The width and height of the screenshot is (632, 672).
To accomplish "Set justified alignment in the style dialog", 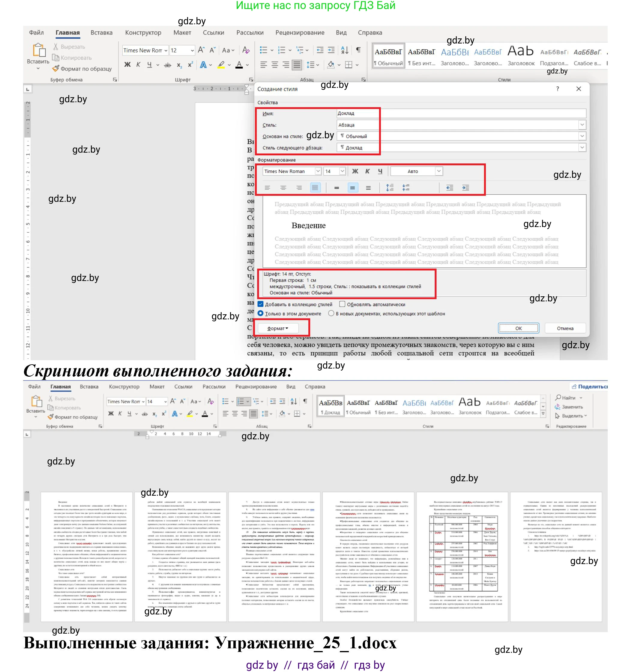I will coord(316,188).
